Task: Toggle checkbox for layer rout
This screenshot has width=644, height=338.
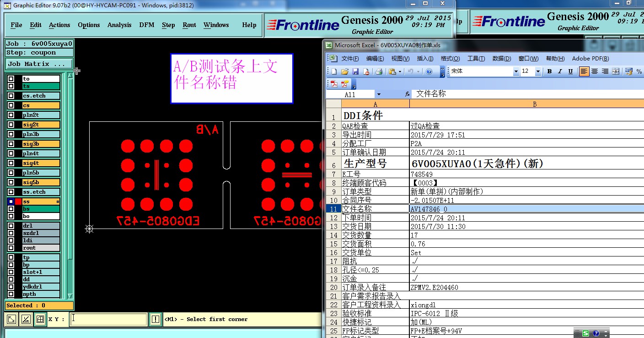Action: [x=11, y=248]
